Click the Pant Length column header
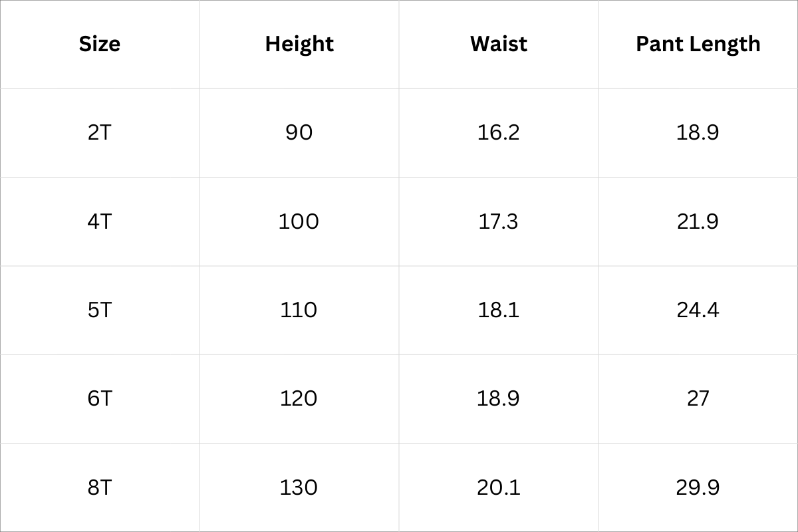 [x=698, y=44]
